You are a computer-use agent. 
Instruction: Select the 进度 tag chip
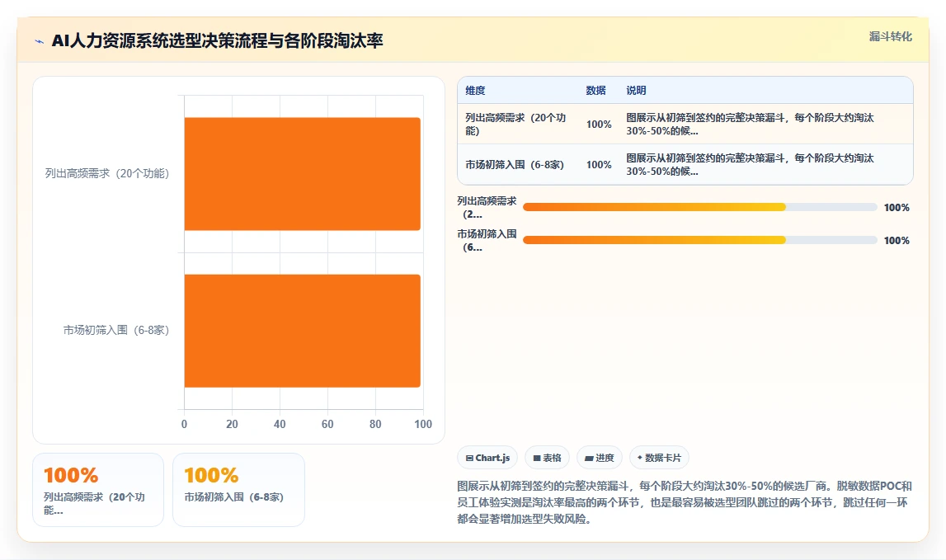599,458
